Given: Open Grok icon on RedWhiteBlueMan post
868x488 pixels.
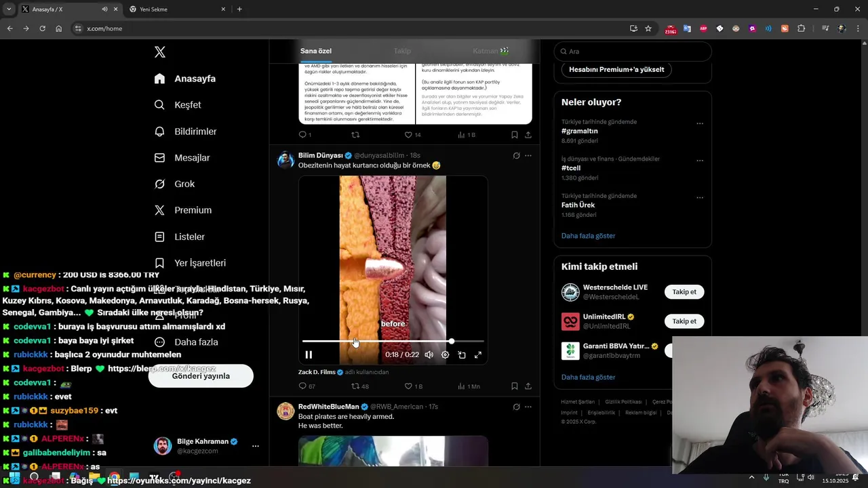Looking at the screenshot, I should (516, 407).
